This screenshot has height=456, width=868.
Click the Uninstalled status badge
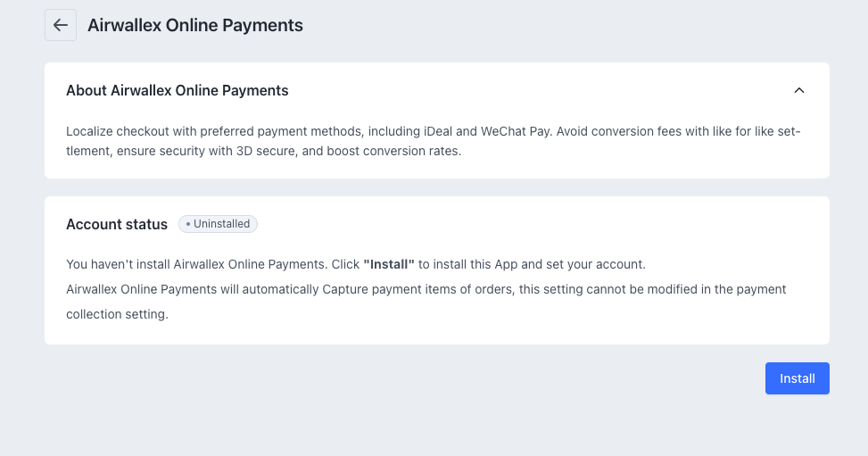(x=218, y=224)
